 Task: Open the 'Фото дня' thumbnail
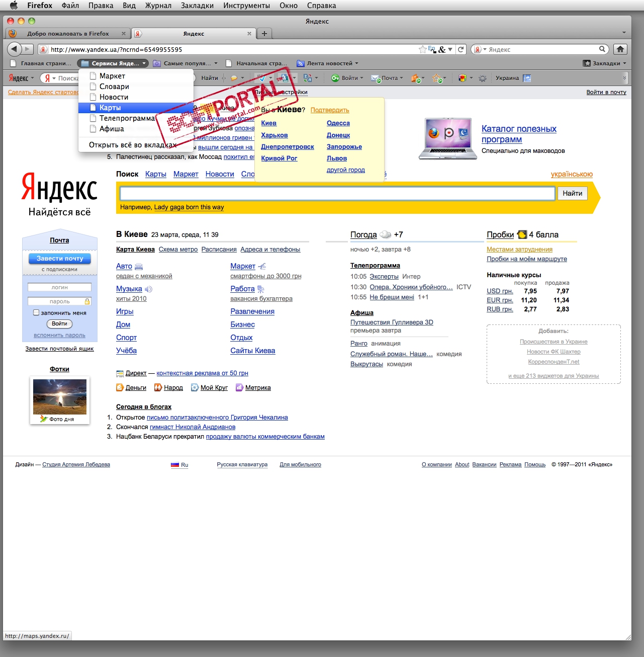tap(60, 396)
